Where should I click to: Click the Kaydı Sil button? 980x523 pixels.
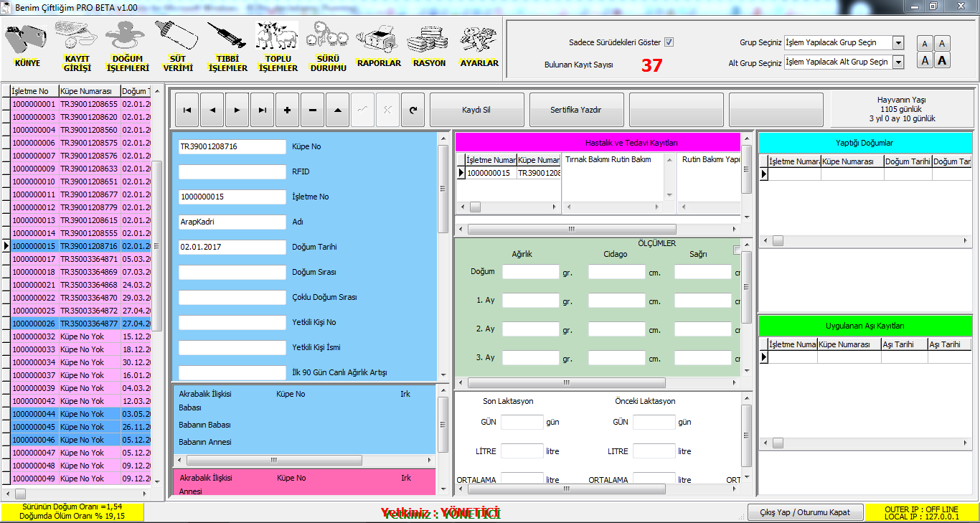[476, 110]
